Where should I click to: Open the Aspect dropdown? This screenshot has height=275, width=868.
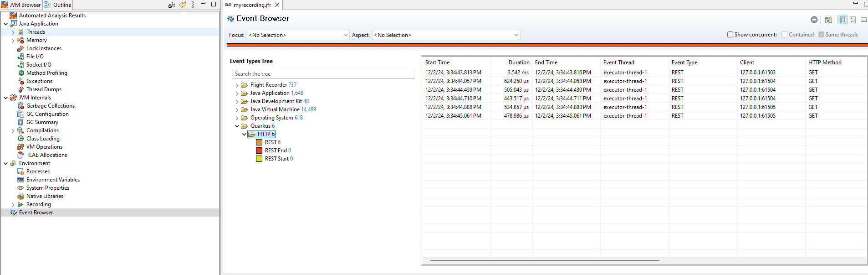[x=446, y=35]
